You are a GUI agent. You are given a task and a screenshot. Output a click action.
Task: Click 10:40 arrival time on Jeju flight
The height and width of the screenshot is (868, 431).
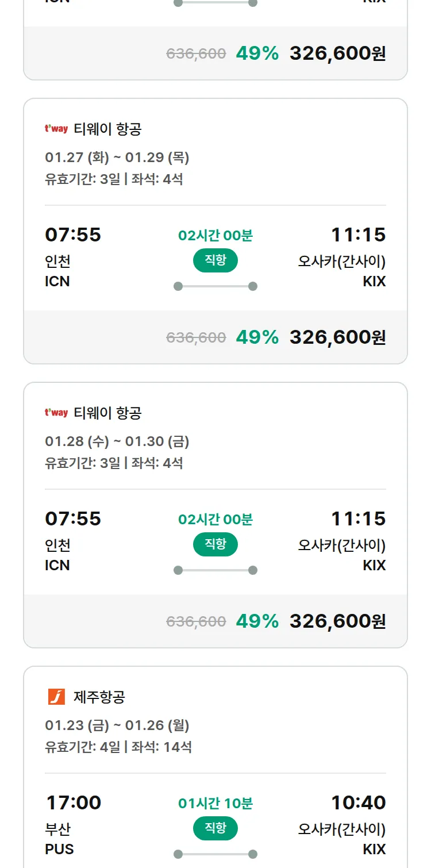pyautogui.click(x=358, y=802)
